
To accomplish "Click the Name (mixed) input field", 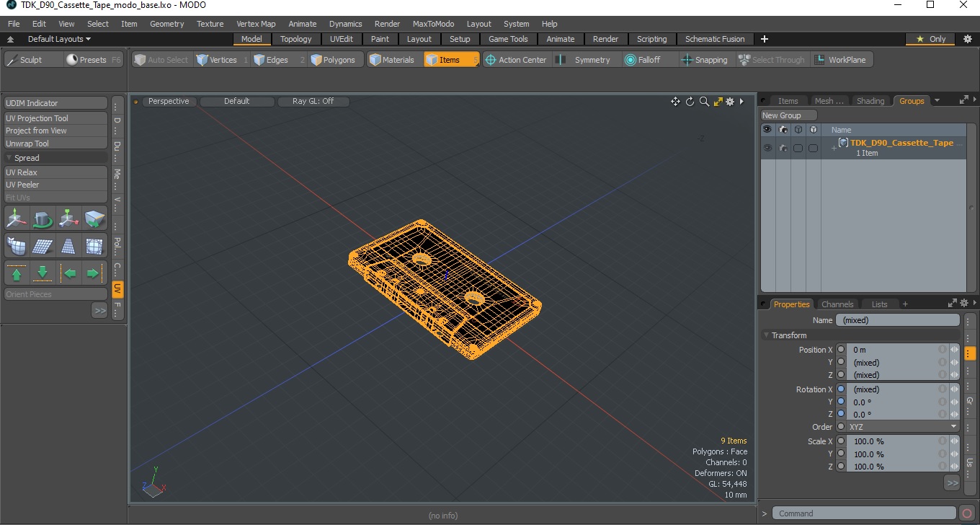I will point(898,320).
